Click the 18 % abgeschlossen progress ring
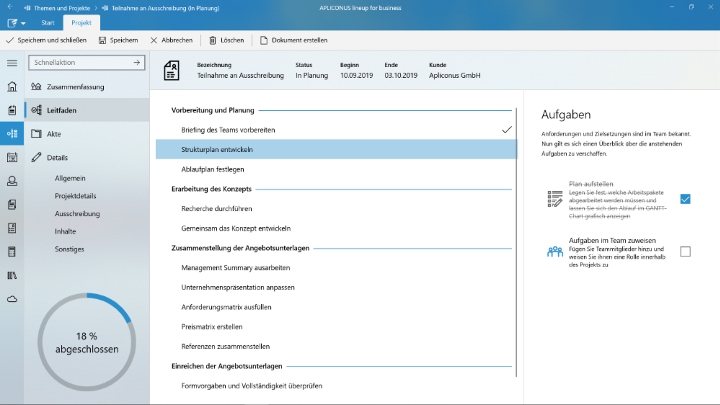This screenshot has width=720, height=405. point(87,342)
